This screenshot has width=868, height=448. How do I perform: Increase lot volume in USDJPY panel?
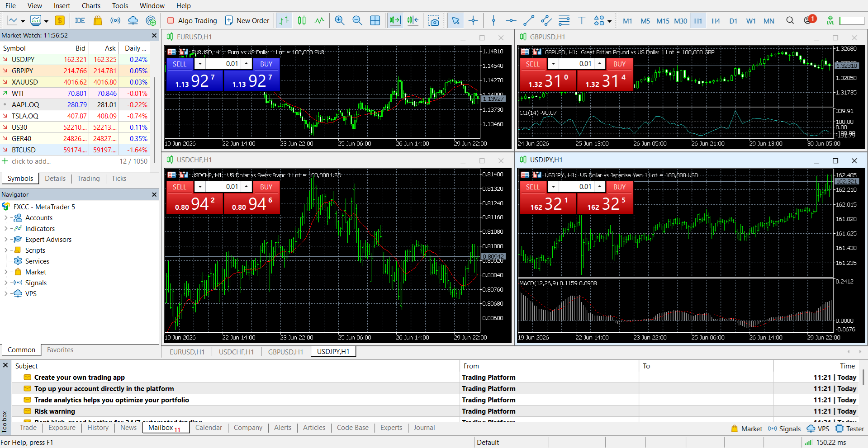coord(600,187)
